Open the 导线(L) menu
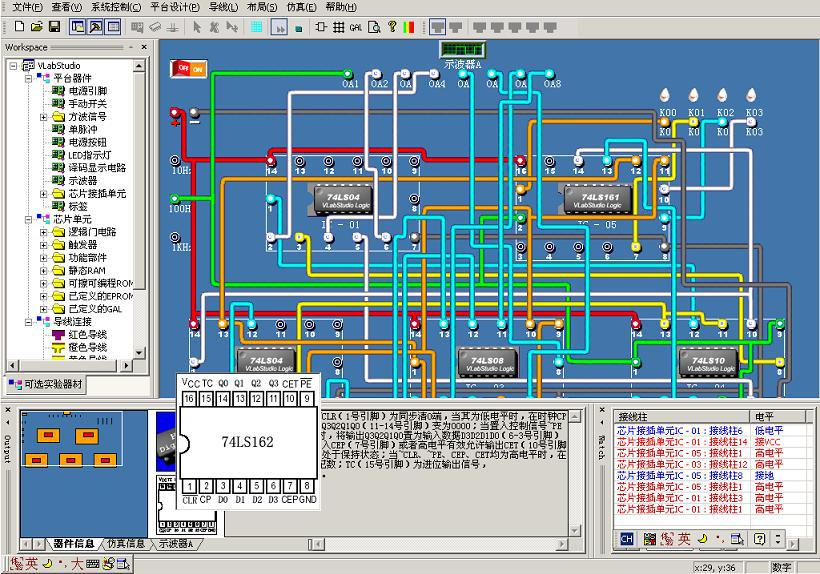Viewport: 820px width, 574px height. click(x=223, y=7)
